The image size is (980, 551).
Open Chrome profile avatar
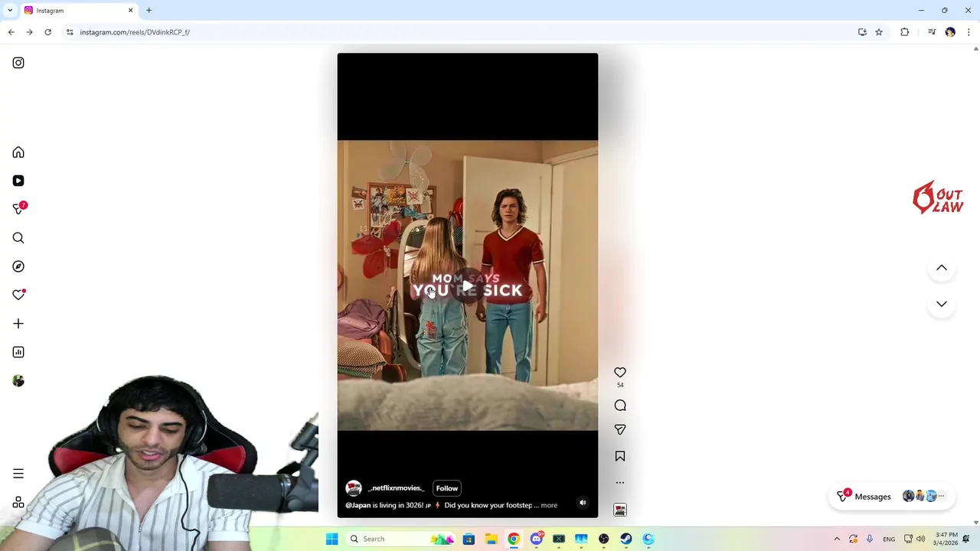(950, 32)
